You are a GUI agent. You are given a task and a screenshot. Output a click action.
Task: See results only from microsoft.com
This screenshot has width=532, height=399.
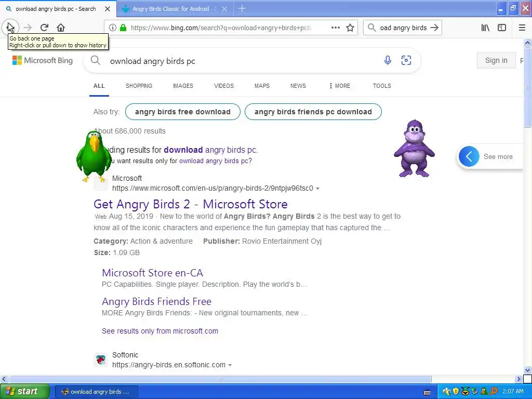(160, 331)
